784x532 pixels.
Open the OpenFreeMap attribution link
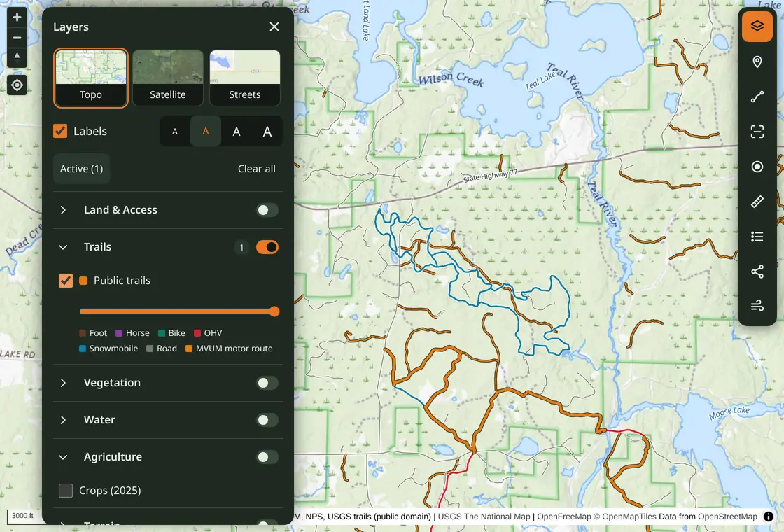[x=564, y=517]
